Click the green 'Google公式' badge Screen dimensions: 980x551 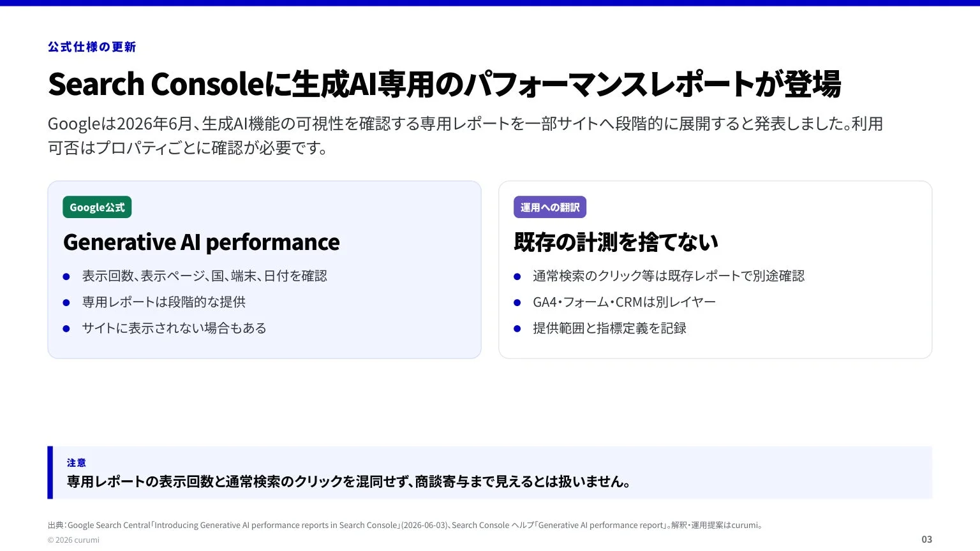pyautogui.click(x=97, y=207)
